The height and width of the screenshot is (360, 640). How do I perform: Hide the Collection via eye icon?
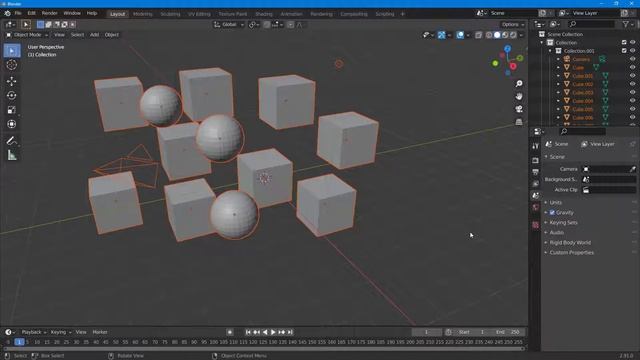tap(632, 42)
